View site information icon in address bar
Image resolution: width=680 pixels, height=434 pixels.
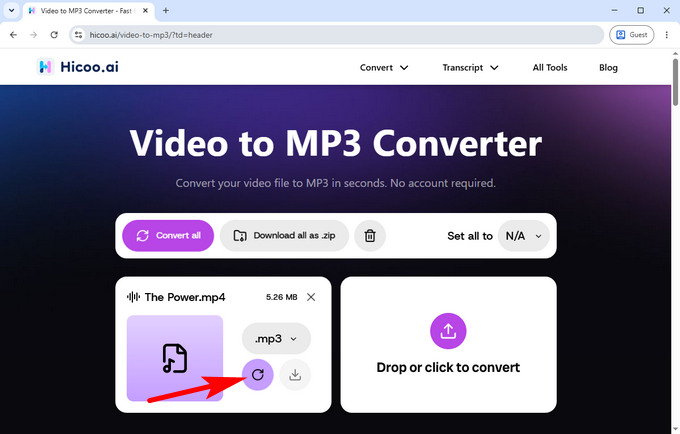78,35
